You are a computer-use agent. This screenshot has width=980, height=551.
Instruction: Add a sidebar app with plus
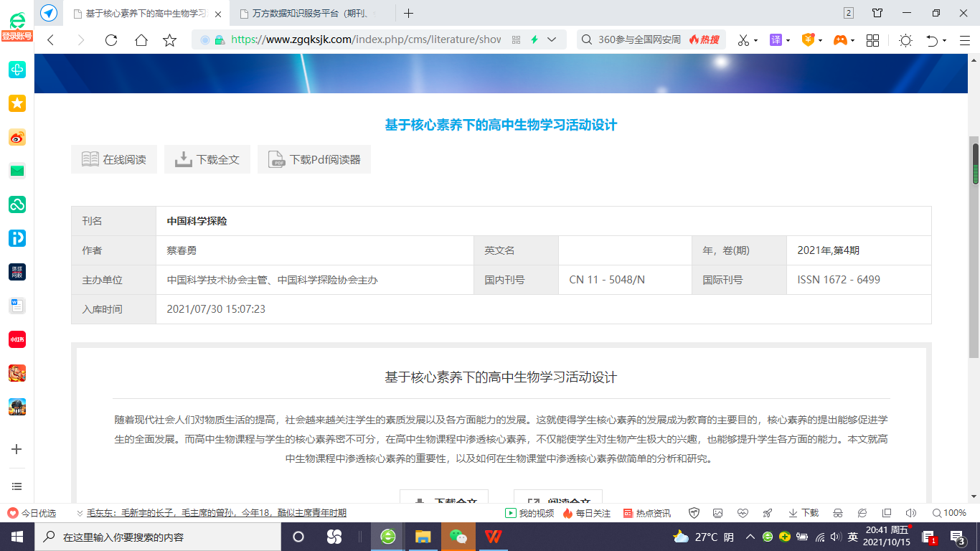pos(17,449)
